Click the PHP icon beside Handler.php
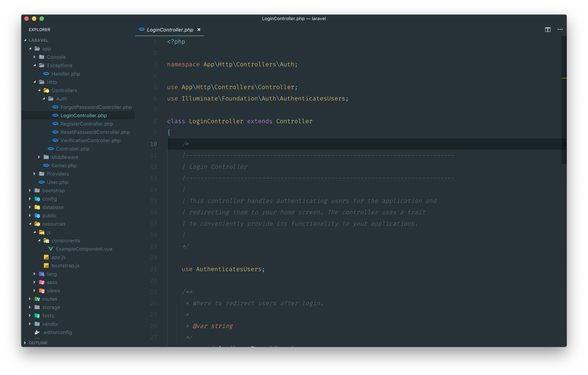The image size is (588, 375). [x=46, y=74]
